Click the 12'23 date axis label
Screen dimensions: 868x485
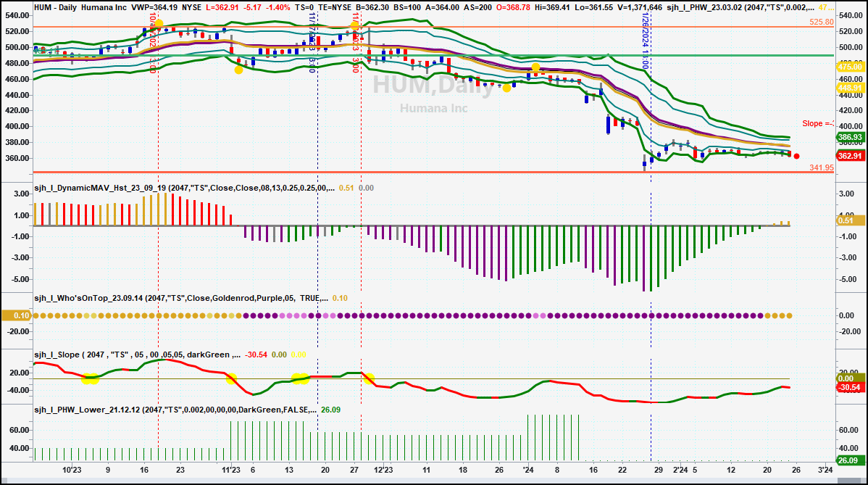[x=383, y=470]
